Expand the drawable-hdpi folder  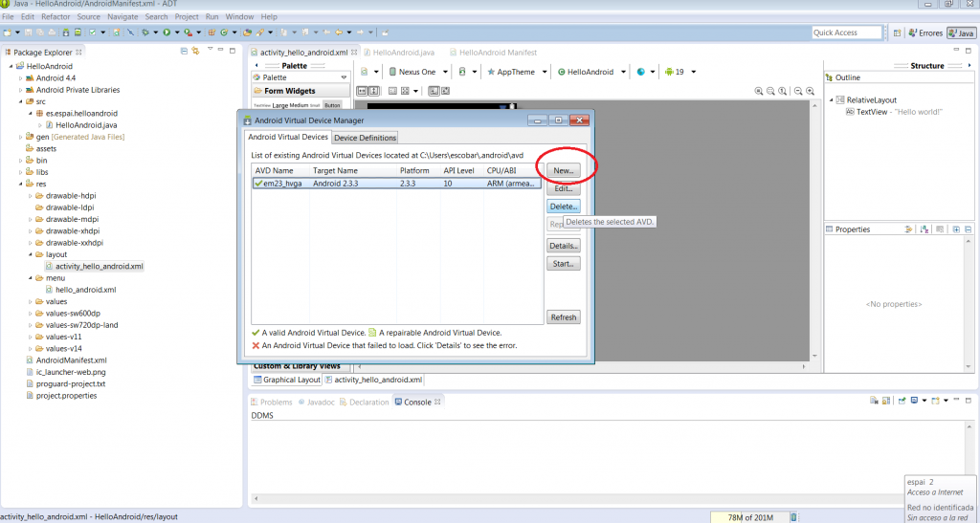point(38,195)
